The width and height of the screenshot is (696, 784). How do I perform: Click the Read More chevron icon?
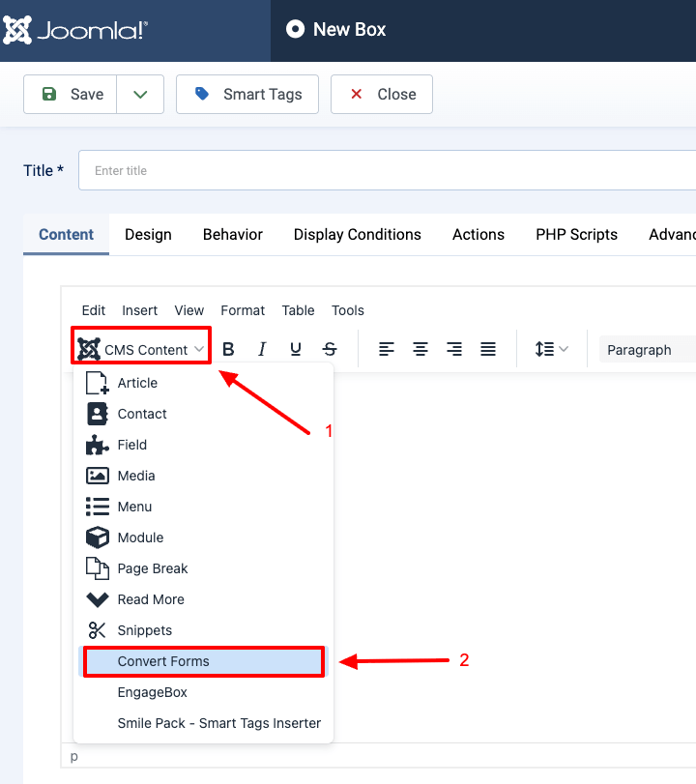(x=97, y=599)
